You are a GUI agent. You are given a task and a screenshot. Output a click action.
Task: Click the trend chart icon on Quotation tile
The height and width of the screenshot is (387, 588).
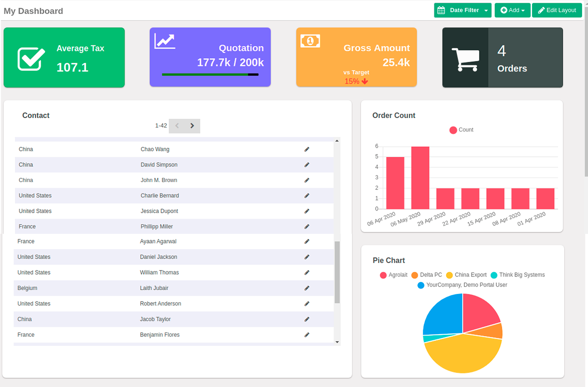click(165, 41)
